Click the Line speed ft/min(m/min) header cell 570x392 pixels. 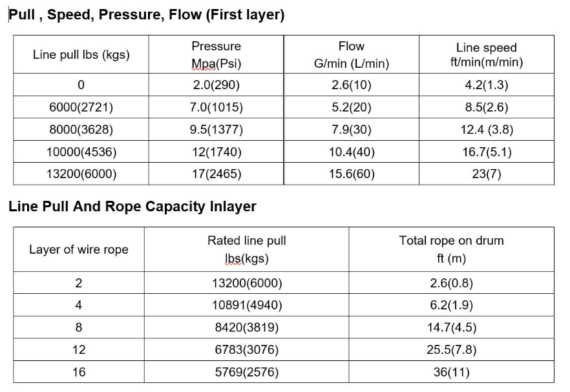(487, 54)
